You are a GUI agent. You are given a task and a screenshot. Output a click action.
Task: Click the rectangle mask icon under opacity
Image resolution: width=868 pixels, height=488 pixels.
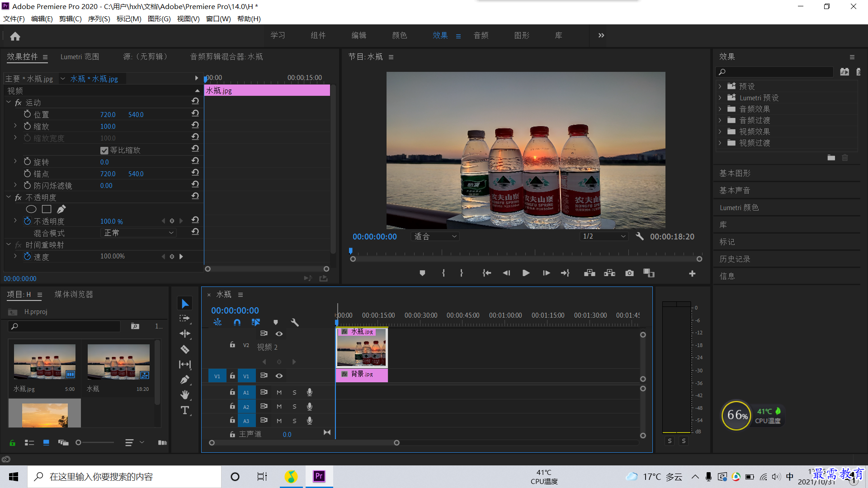[x=47, y=209]
